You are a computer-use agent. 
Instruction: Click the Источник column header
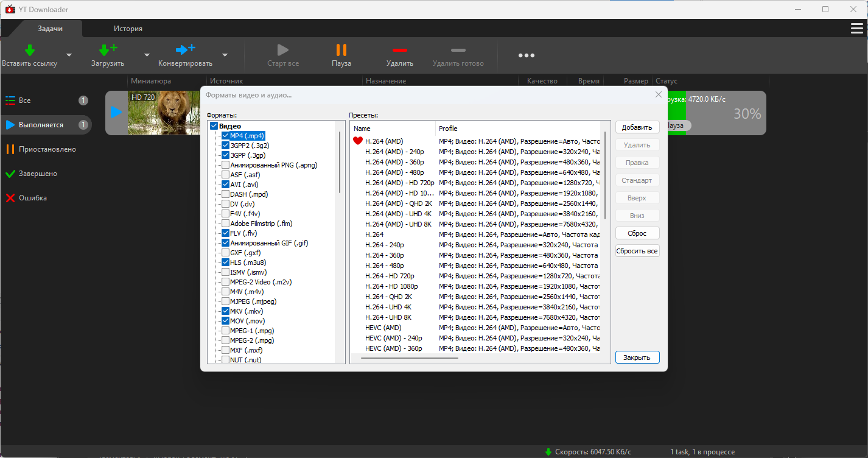(284, 81)
